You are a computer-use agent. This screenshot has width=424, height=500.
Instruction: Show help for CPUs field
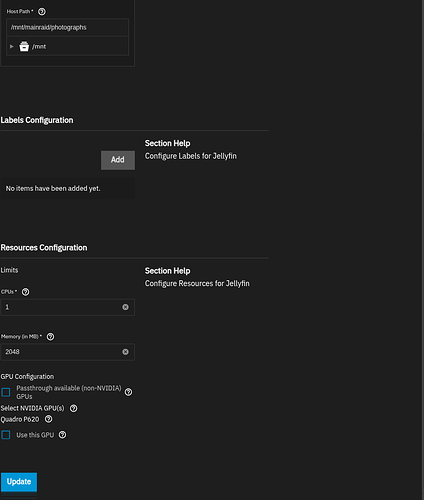[x=25, y=292]
